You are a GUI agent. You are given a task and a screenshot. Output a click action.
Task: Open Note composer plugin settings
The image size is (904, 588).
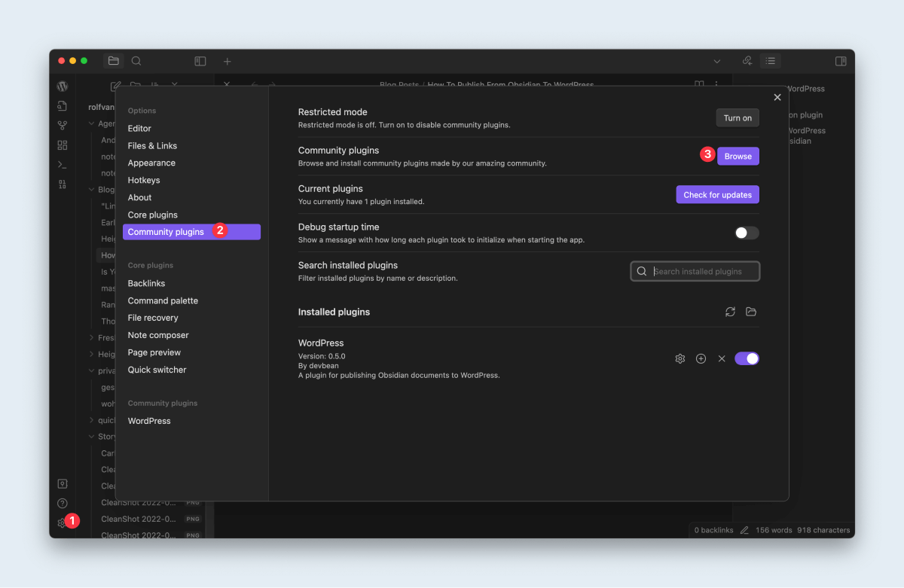tap(191, 336)
